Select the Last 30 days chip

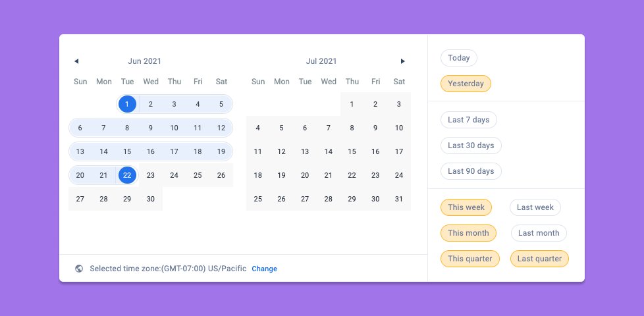(471, 145)
